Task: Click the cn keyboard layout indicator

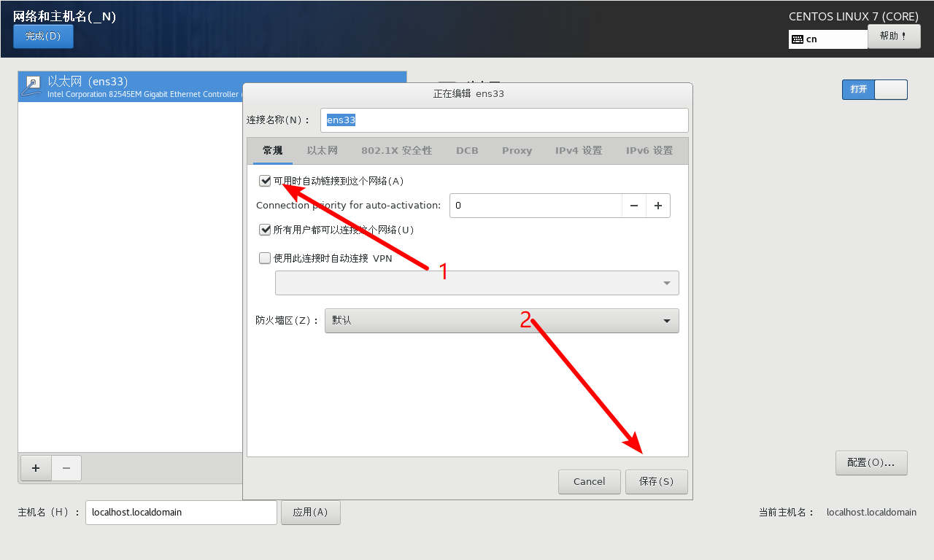Action: 828,39
